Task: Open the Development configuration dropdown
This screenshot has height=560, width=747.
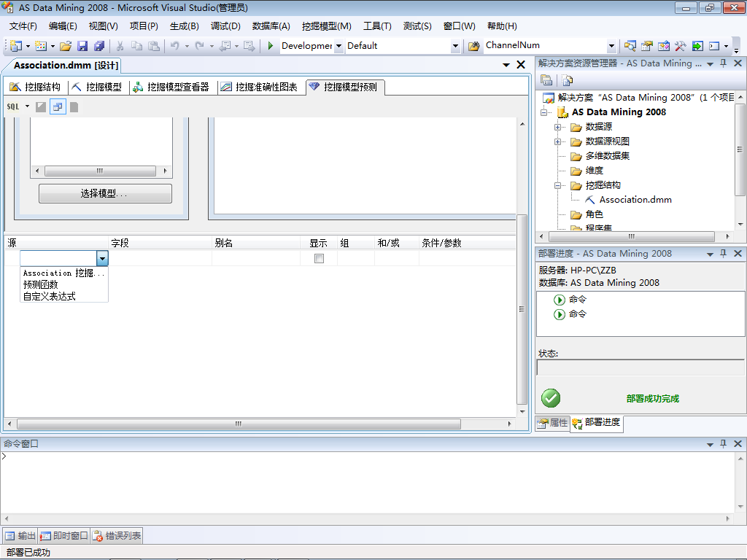Action: [338, 46]
